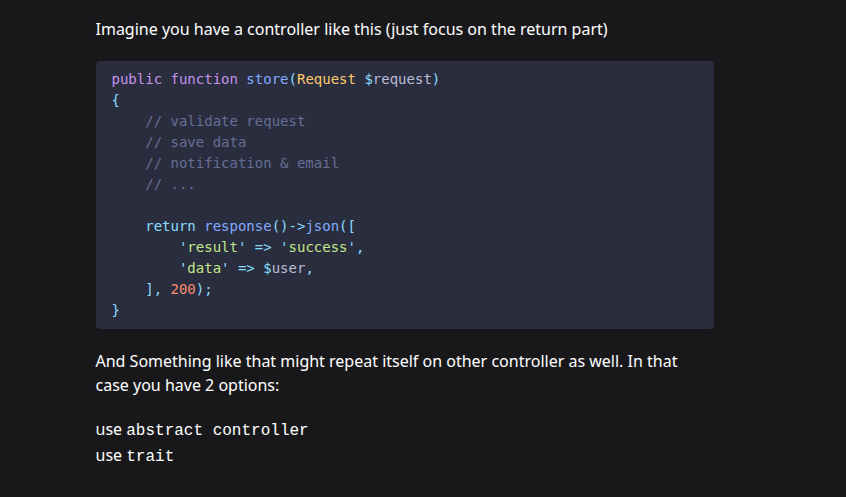
Task: Click the "// save data" comment line
Action: 196,142
